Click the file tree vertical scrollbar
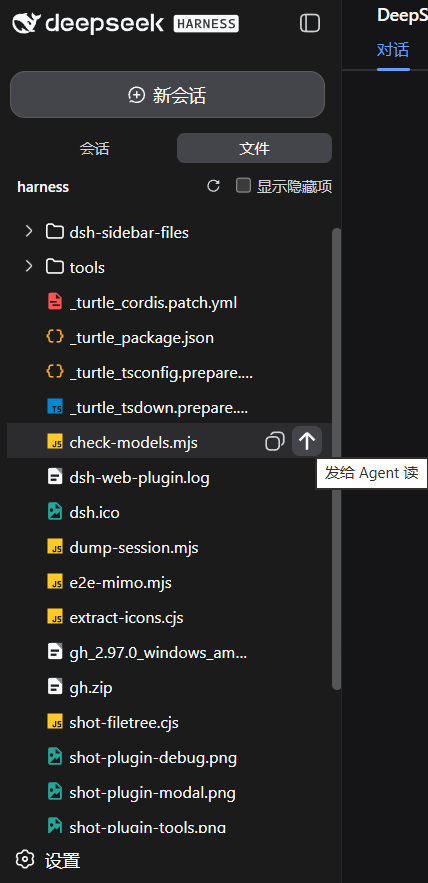This screenshot has height=883, width=428. coord(336,459)
